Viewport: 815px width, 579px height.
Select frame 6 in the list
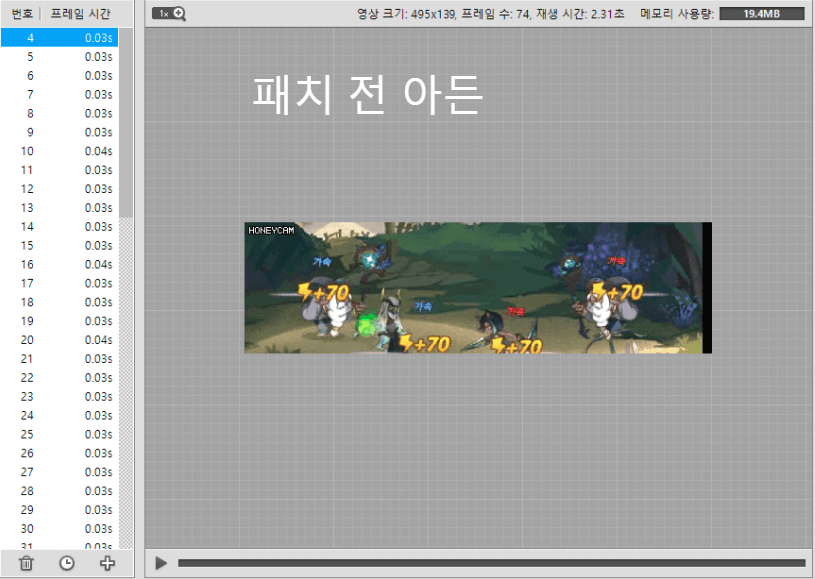(59, 75)
